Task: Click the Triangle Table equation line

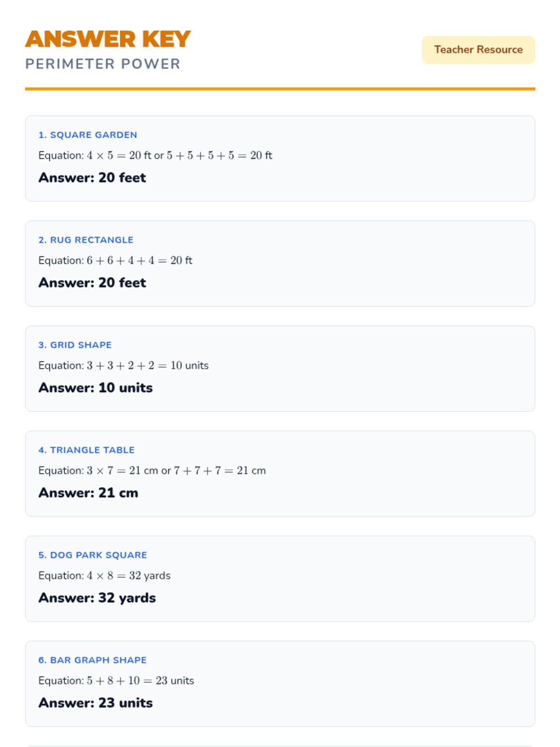Action: [x=152, y=471]
